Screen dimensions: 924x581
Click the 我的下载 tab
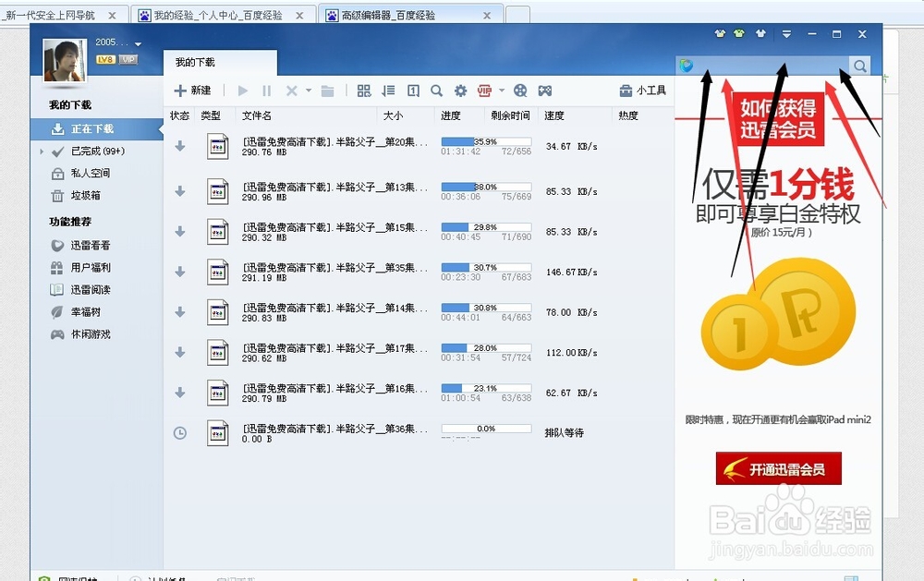[220, 63]
